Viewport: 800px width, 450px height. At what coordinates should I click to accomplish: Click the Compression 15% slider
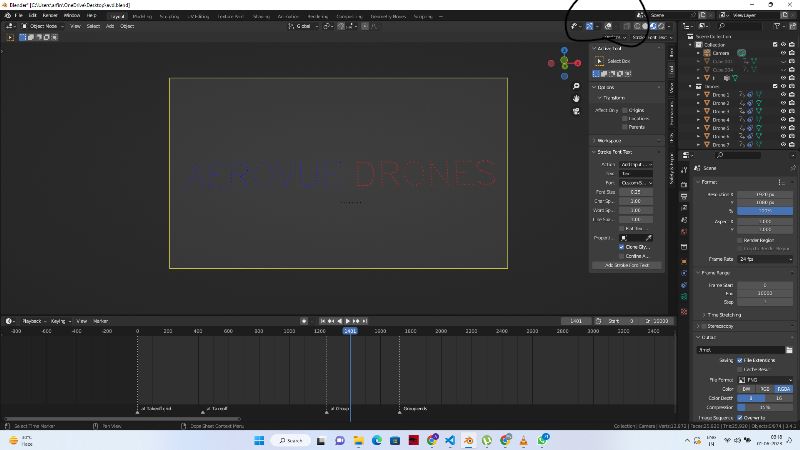(765, 408)
